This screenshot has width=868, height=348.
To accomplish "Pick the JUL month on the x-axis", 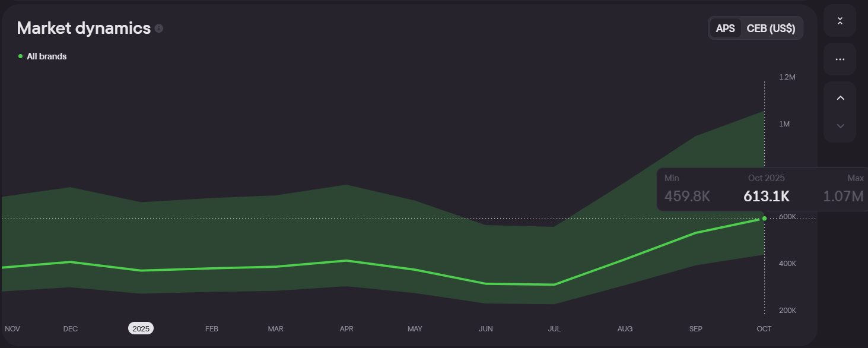I will 554,328.
